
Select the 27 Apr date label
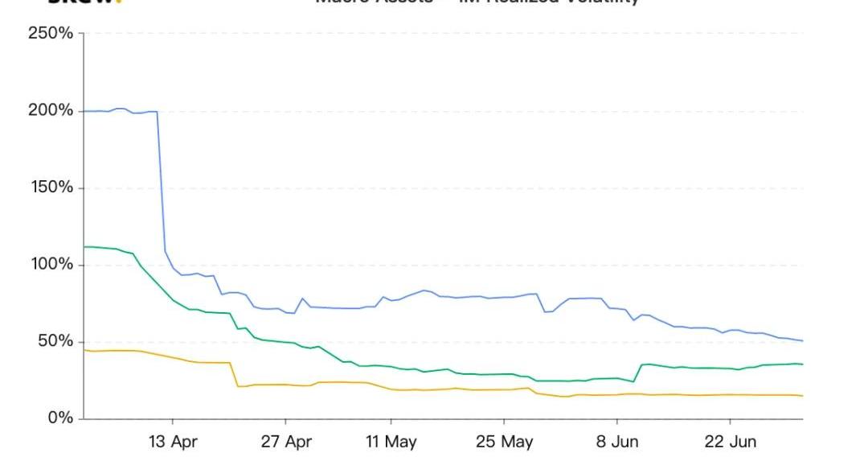[x=285, y=442]
